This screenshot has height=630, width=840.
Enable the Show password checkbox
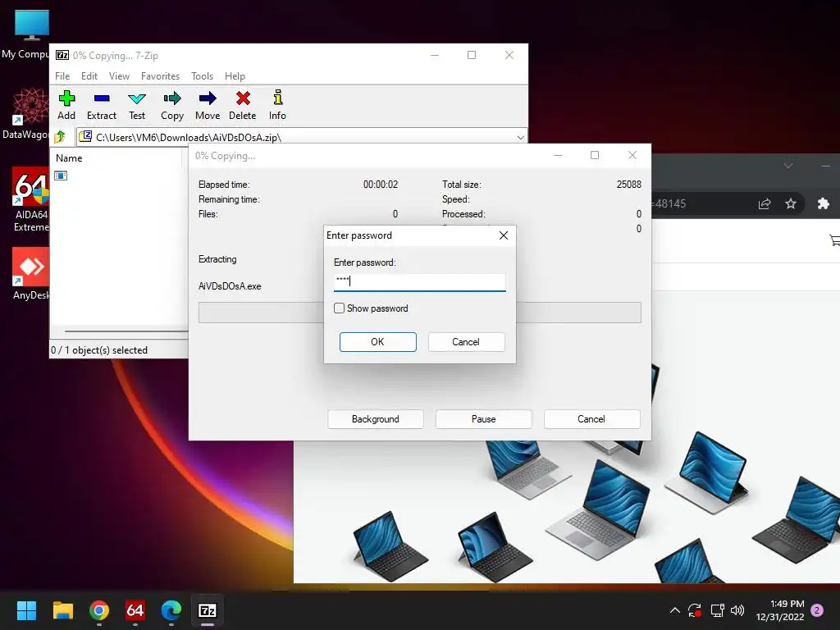(339, 308)
